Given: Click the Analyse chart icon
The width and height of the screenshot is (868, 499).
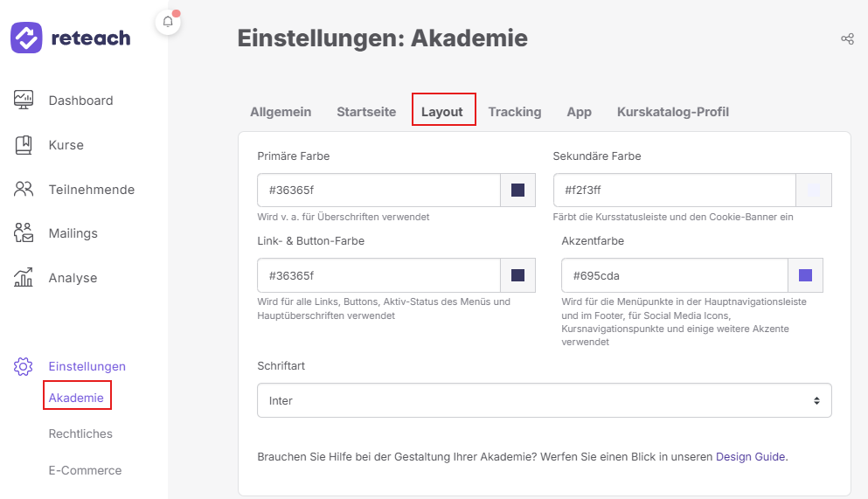Looking at the screenshot, I should pyautogui.click(x=24, y=277).
